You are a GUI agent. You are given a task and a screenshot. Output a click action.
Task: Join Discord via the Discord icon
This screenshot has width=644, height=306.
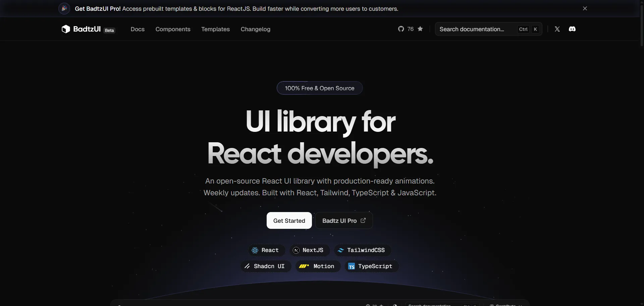point(572,29)
